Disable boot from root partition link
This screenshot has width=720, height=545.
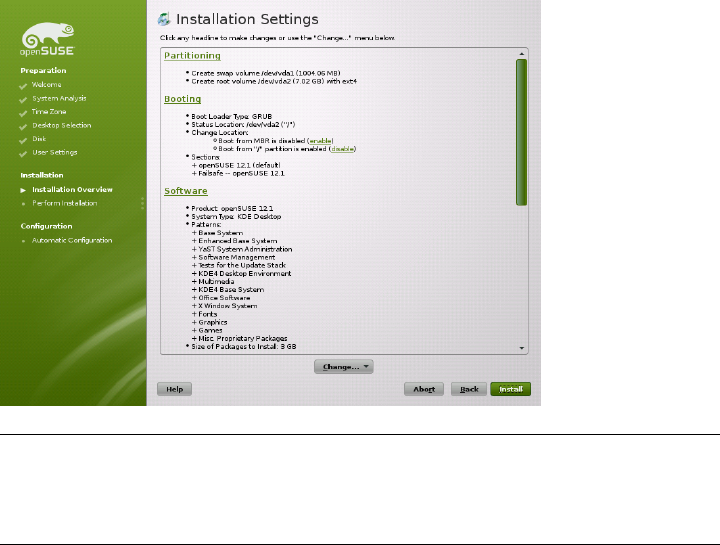342,149
